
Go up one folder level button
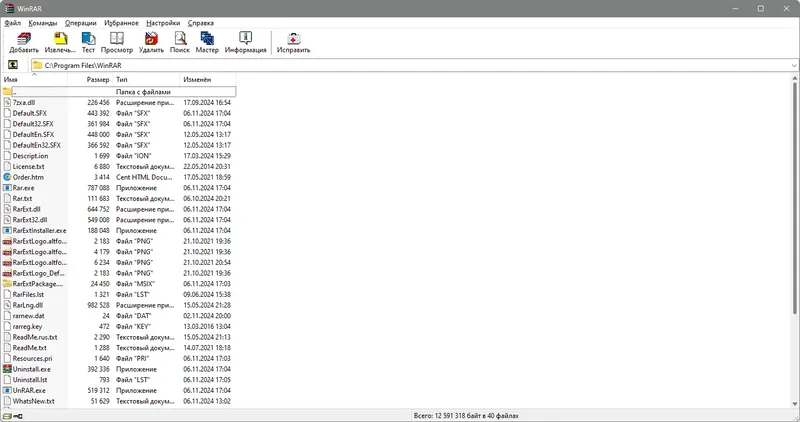point(13,65)
